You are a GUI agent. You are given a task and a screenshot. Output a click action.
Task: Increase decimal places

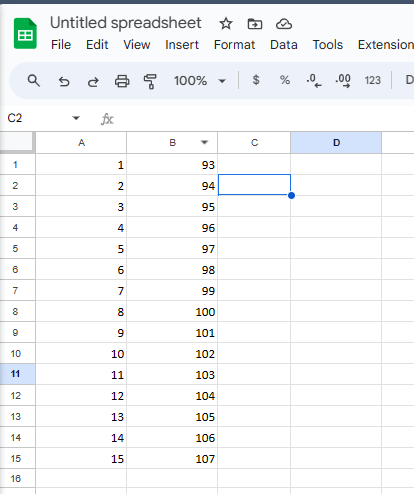coord(343,81)
